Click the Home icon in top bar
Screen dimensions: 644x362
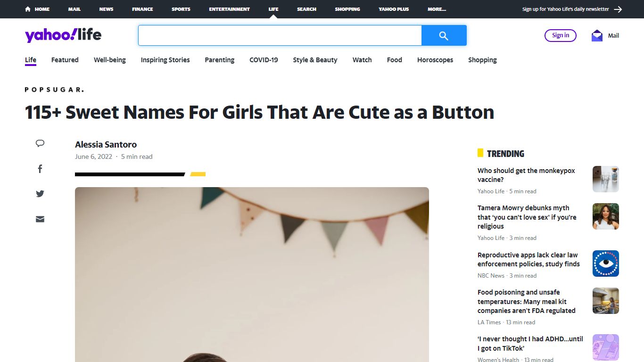click(x=28, y=9)
